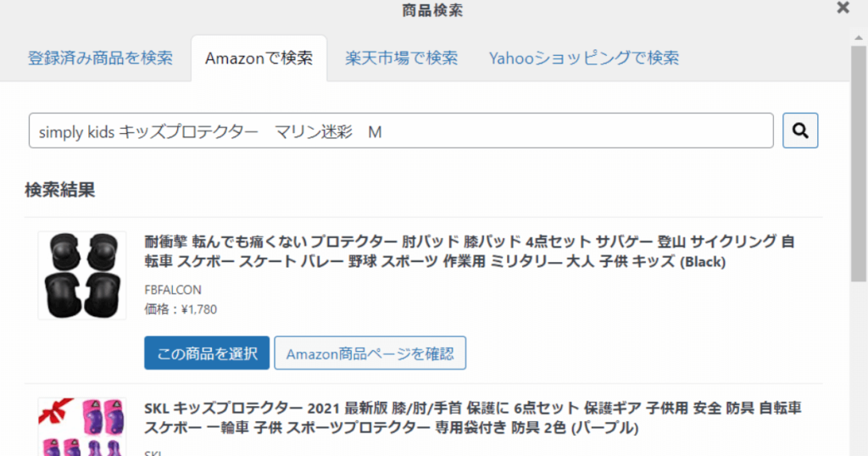
Task: Switch to Yahooショッピングで検索 tab
Action: 583,58
